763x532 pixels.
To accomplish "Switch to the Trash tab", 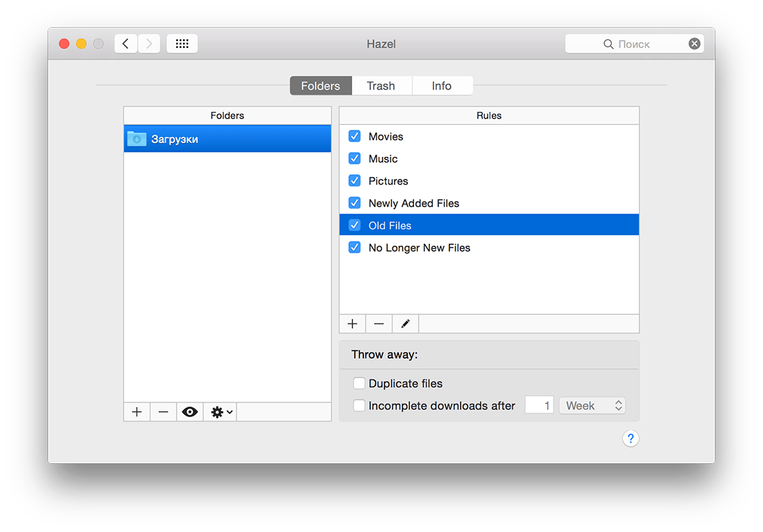I will (x=381, y=86).
